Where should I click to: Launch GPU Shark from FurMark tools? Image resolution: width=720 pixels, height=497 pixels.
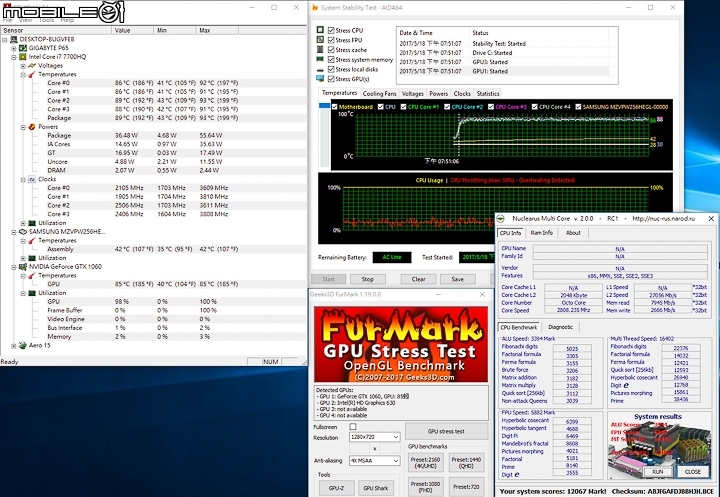(376, 488)
